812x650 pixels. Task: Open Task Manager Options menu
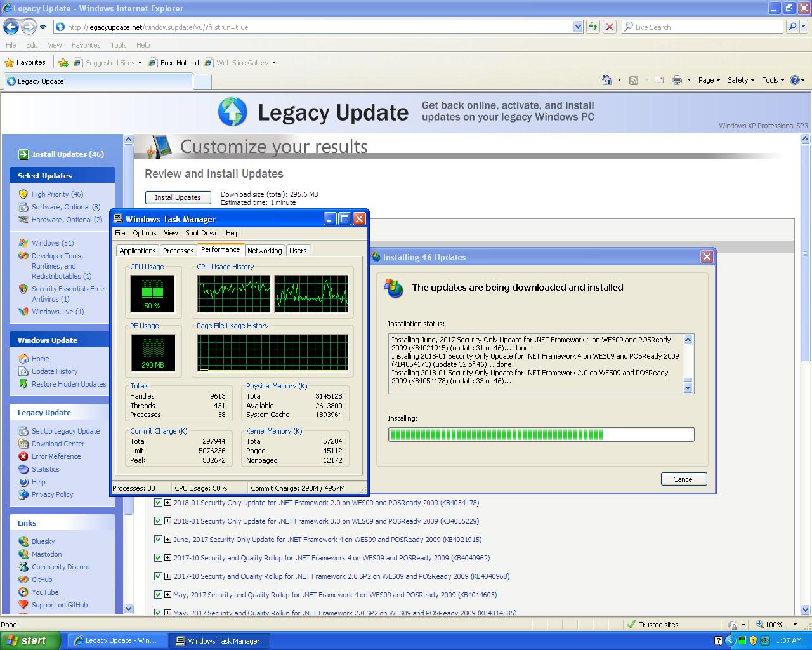coord(145,233)
